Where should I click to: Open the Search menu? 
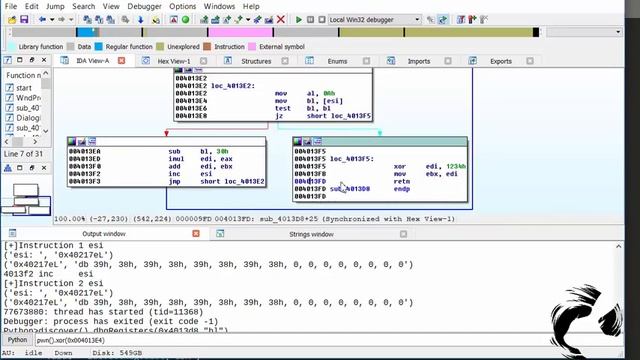(x=84, y=6)
